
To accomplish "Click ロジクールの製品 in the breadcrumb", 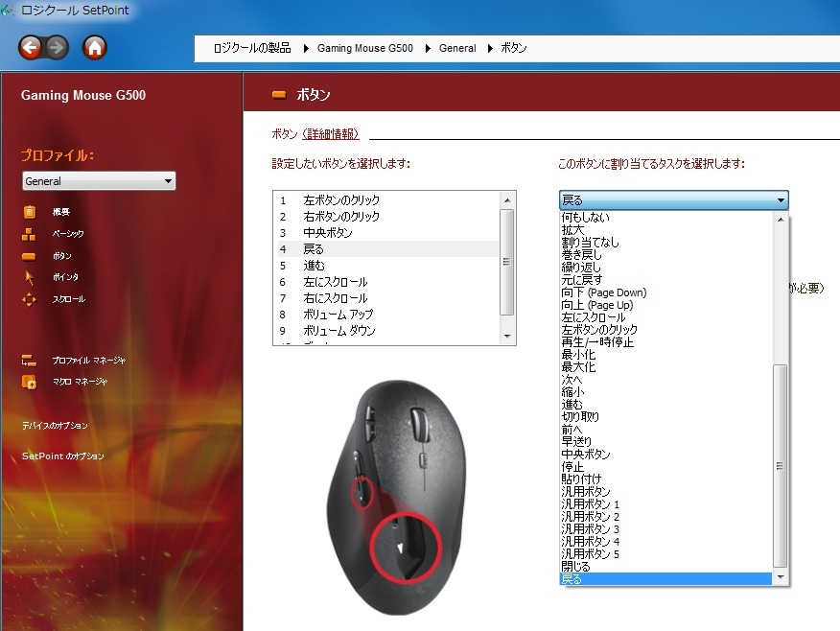I will 252,48.
